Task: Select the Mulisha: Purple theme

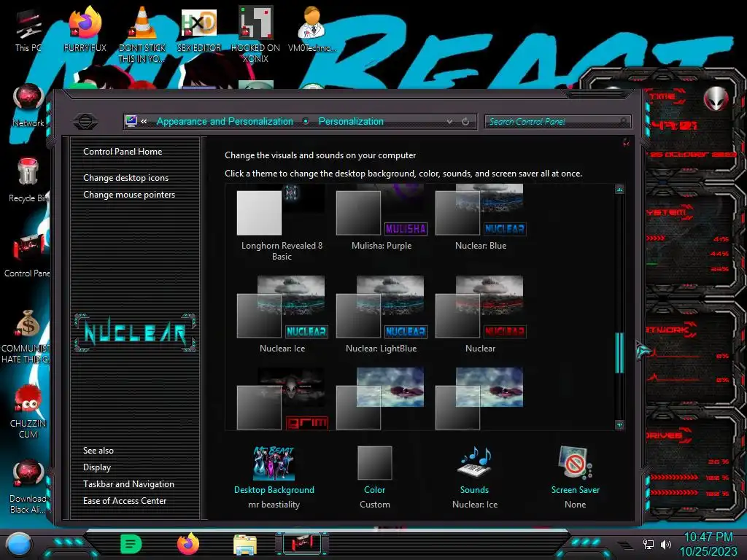Action: (x=382, y=217)
